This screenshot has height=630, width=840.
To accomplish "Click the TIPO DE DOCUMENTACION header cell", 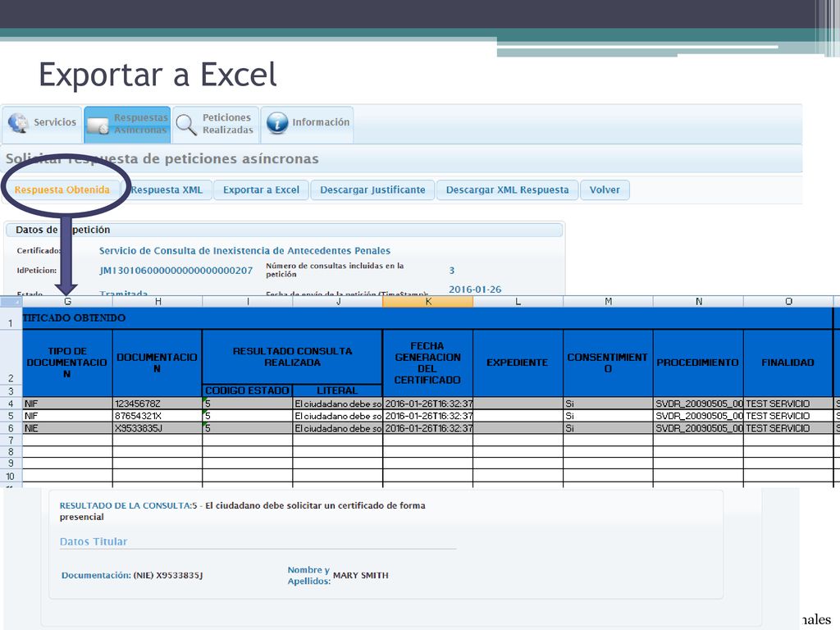I will pos(67,363).
